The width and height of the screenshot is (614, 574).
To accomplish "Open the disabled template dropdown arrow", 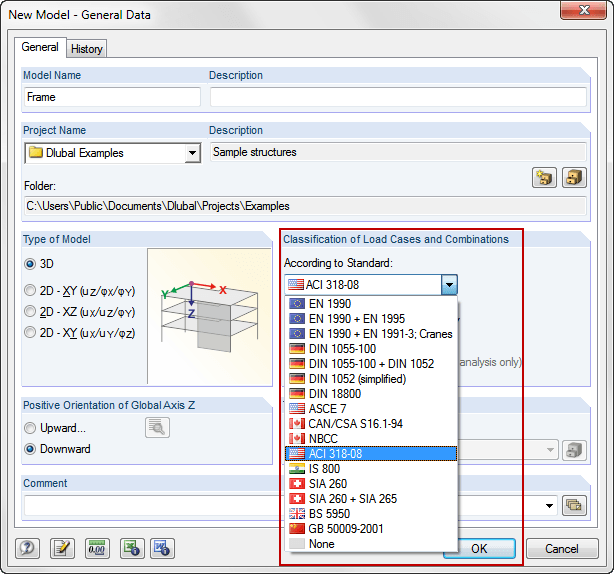I will 550,450.
